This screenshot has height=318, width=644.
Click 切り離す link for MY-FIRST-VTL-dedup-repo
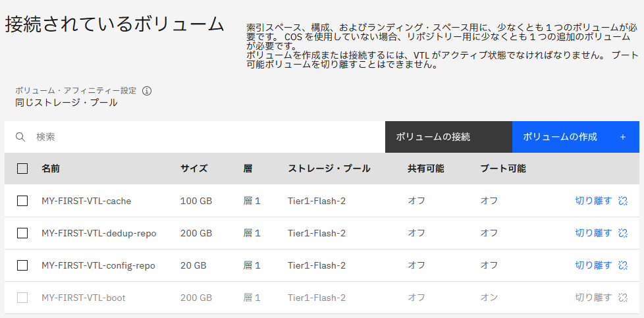(593, 233)
